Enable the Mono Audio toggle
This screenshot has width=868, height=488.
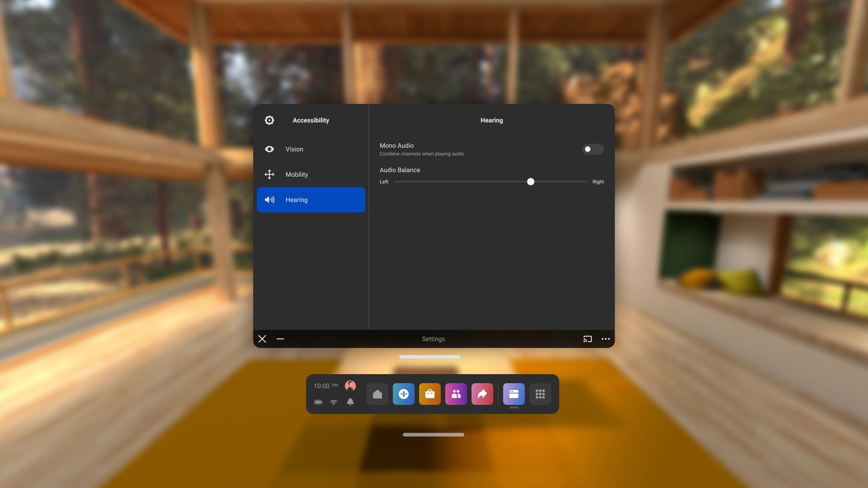click(x=592, y=149)
